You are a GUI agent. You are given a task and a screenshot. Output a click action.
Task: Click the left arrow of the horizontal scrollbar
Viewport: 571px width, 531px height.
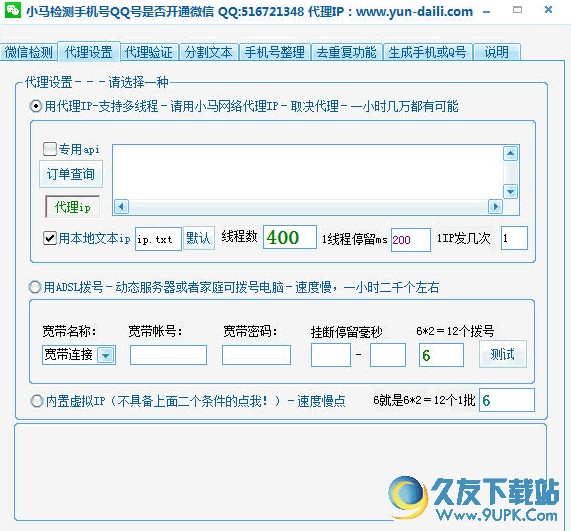[x=121, y=206]
